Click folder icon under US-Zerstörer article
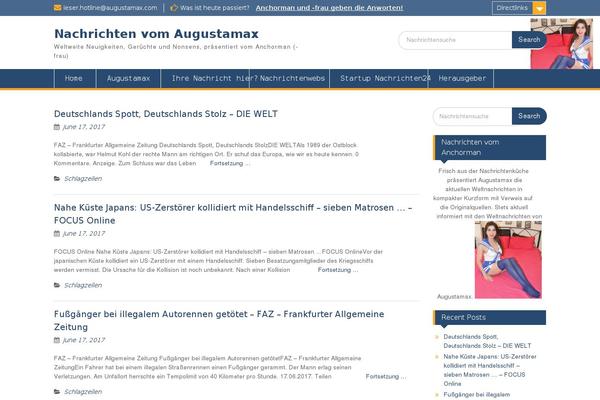Viewport: 600px width, 400px height. (x=57, y=285)
